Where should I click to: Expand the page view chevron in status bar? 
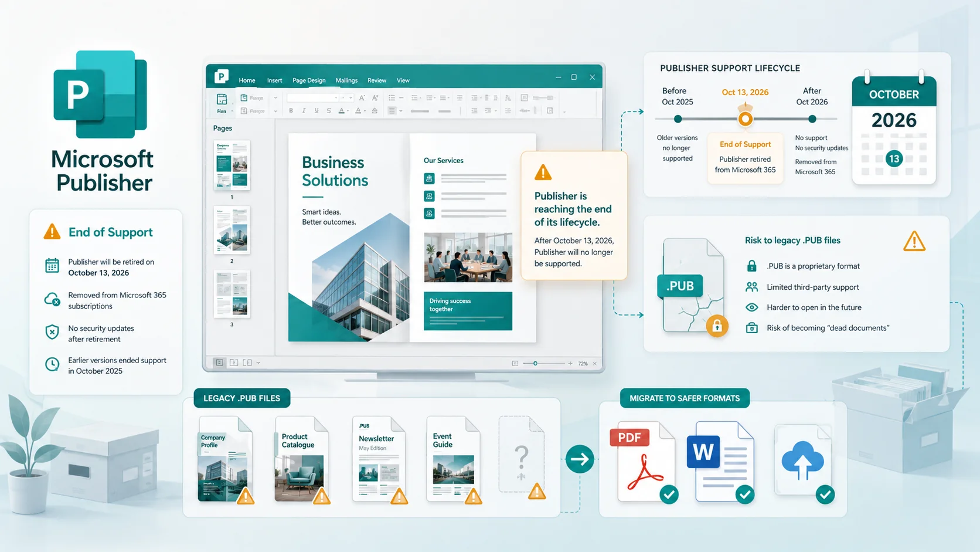(x=258, y=363)
